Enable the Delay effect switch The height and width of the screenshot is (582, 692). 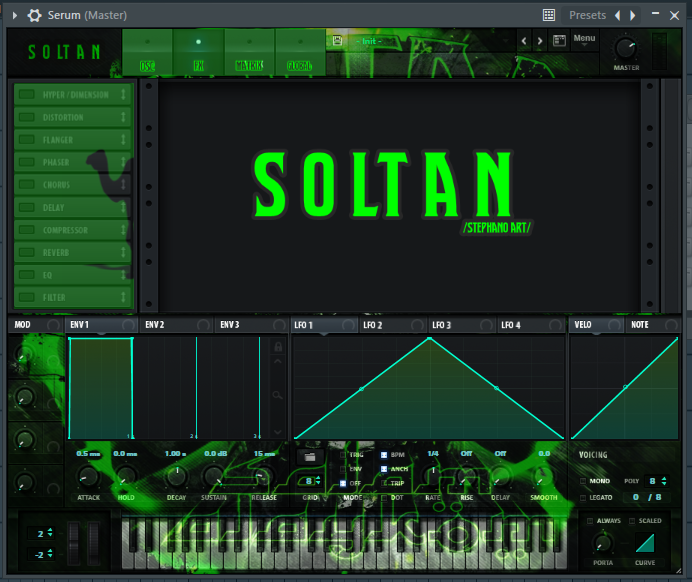coord(27,207)
